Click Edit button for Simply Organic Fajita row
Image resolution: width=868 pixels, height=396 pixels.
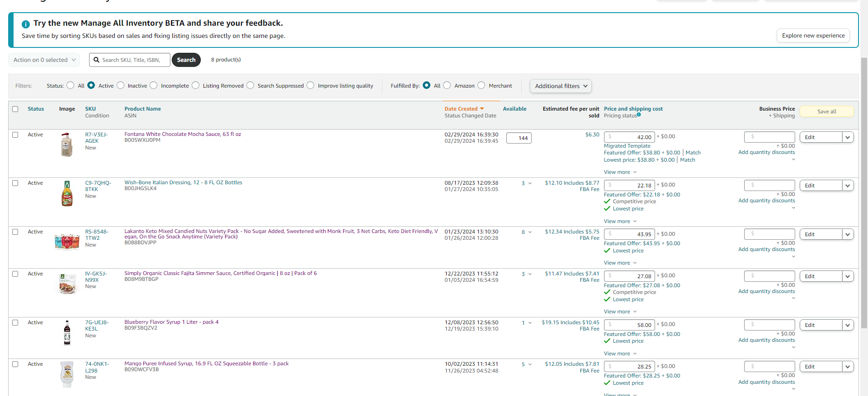821,276
